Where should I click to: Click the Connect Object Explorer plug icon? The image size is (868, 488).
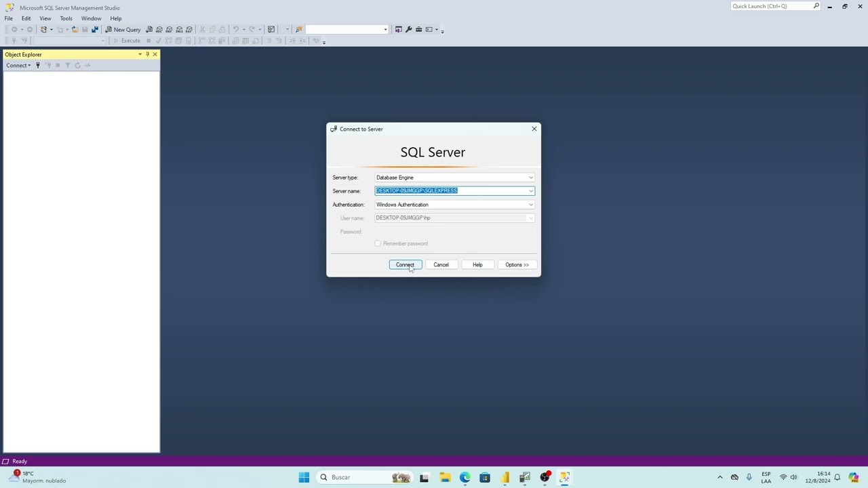pos(38,66)
